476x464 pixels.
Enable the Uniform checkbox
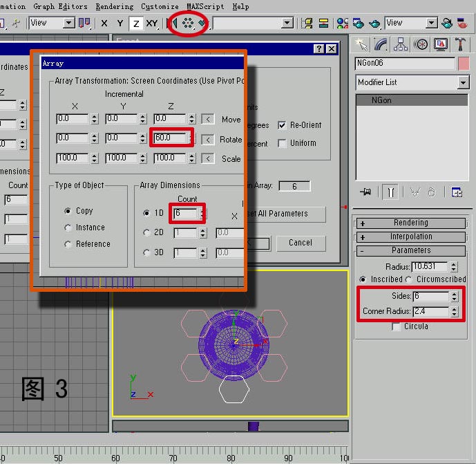tap(282, 143)
